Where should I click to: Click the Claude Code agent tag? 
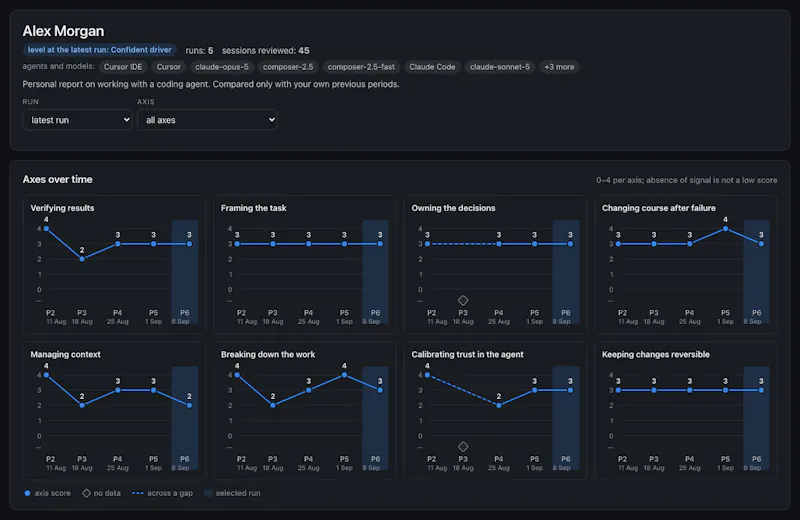[x=432, y=67]
